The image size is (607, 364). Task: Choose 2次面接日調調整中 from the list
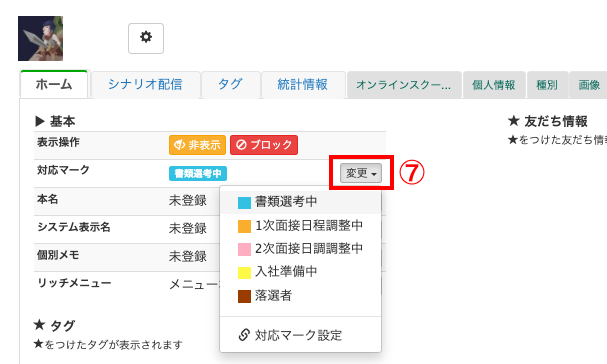pyautogui.click(x=300, y=249)
